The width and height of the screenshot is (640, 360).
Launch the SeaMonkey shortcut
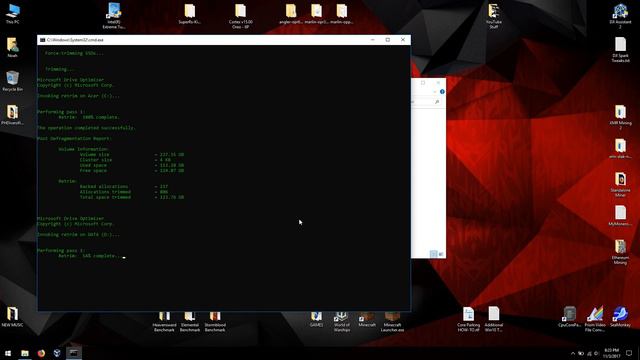(x=620, y=317)
